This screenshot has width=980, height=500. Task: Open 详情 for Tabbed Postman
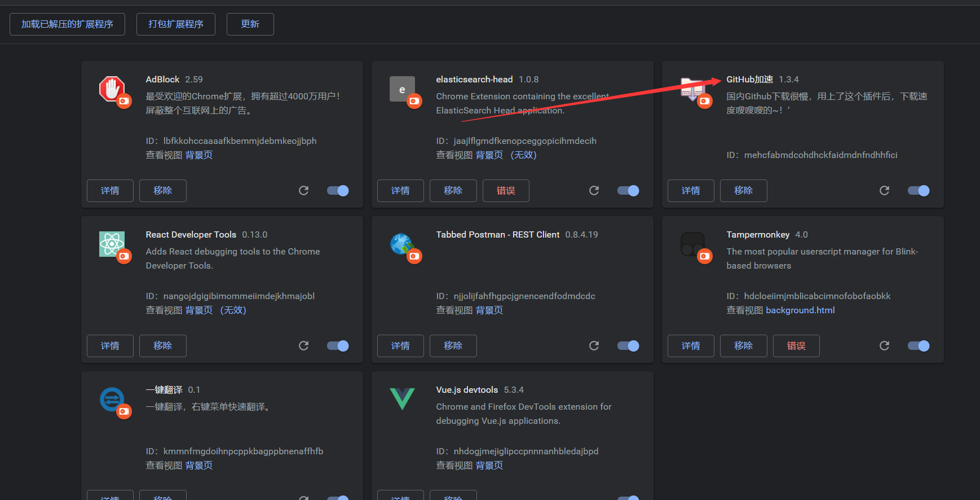(400, 346)
